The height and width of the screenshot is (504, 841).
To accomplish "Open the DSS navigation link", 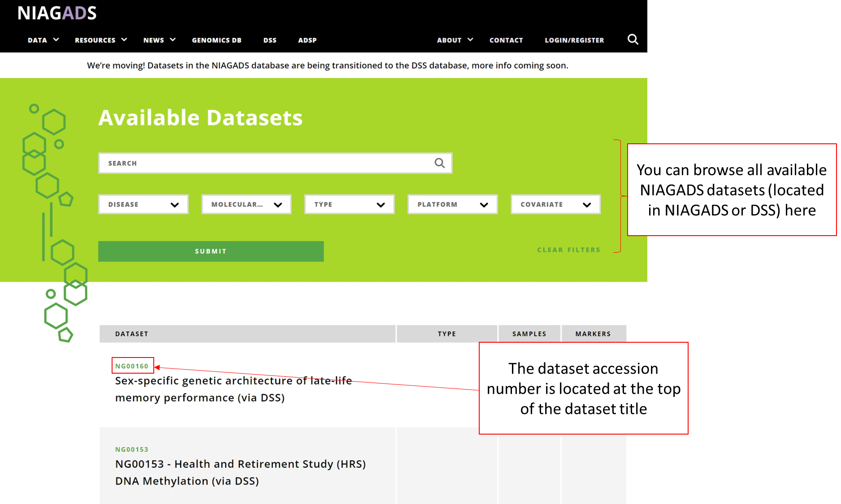I will (270, 40).
